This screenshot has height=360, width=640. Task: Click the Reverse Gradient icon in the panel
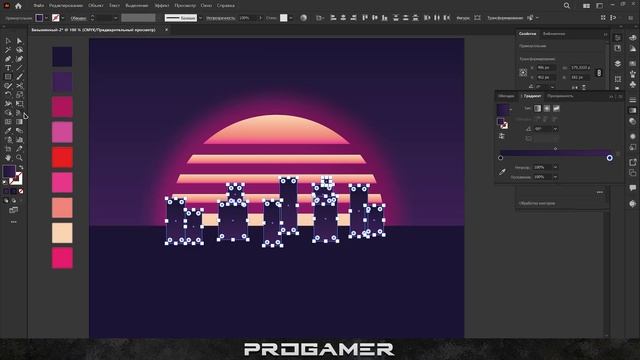(x=502, y=136)
